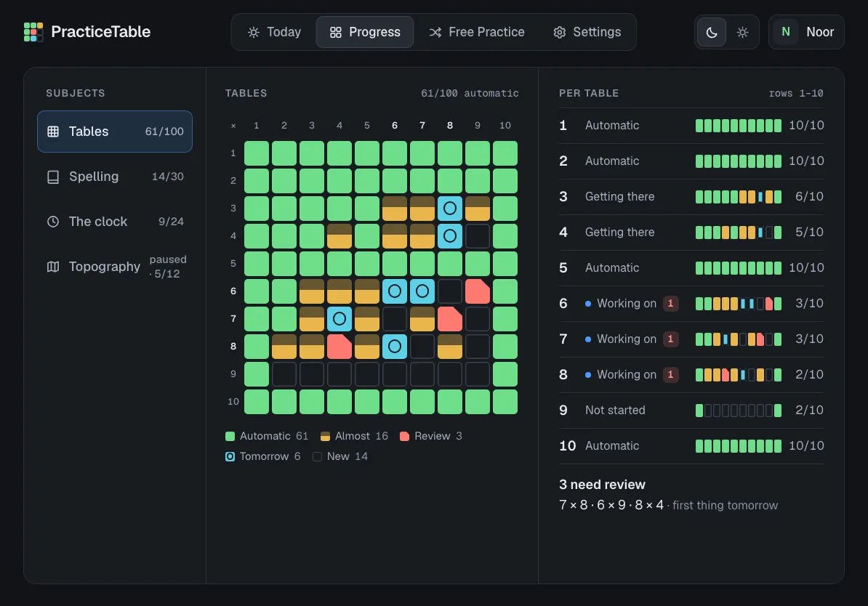Open per-table row 3 Getting there
The width and height of the screenshot is (868, 606).
691,196
